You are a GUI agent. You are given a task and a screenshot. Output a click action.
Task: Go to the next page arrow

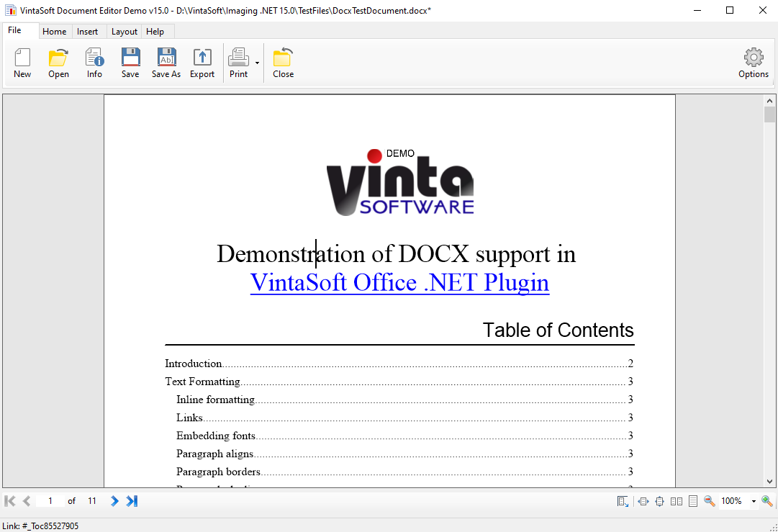click(x=114, y=501)
